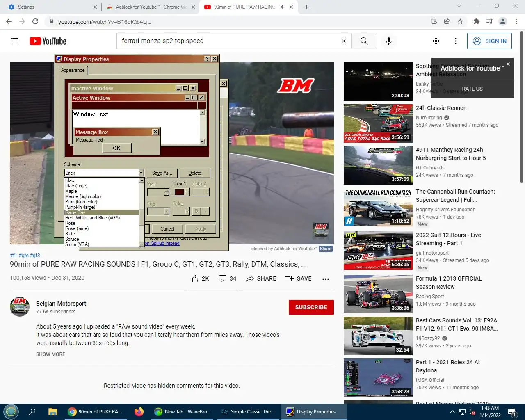
Task: Click the YouTube page scrollbar
Action: (x=522, y=107)
